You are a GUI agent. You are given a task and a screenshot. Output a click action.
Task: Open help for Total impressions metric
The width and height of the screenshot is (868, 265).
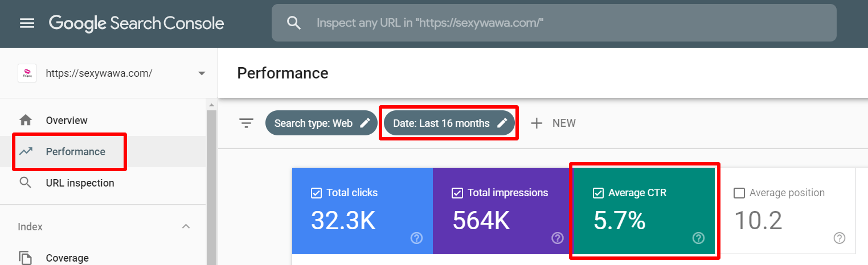pyautogui.click(x=558, y=238)
